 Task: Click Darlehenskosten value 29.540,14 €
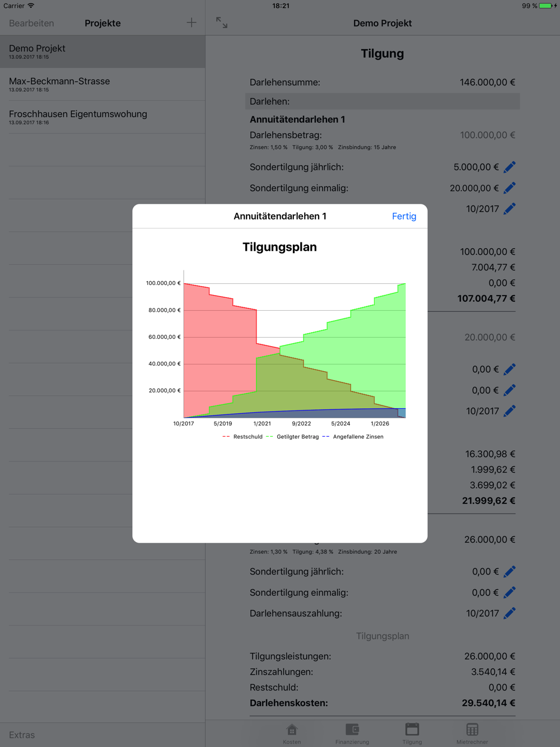coord(488,703)
